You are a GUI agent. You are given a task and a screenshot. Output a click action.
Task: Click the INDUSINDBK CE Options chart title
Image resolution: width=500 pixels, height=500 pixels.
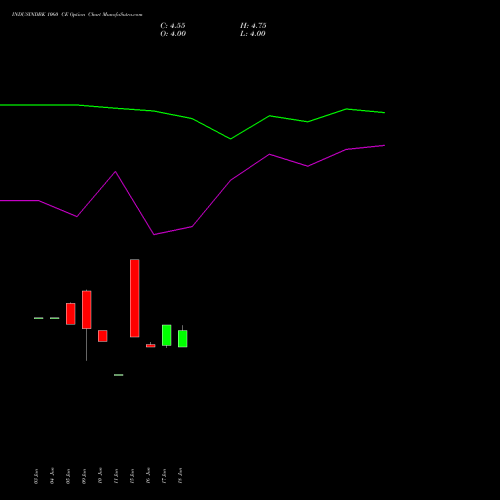(x=77, y=14)
